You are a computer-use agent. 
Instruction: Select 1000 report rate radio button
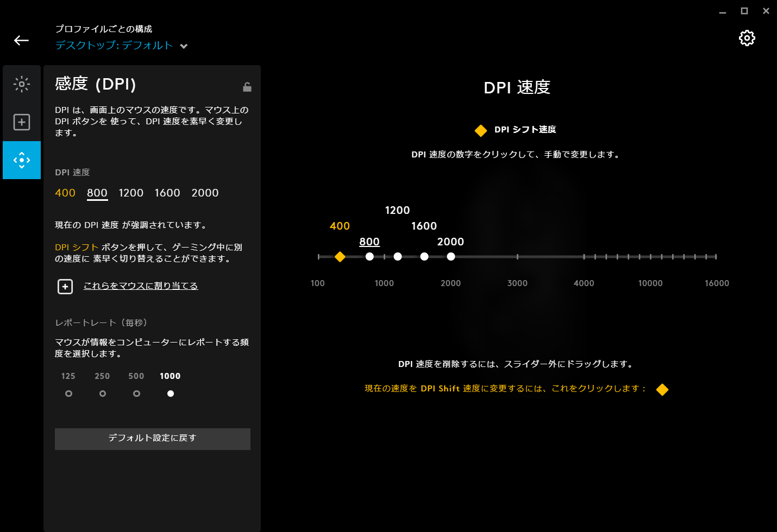(171, 394)
